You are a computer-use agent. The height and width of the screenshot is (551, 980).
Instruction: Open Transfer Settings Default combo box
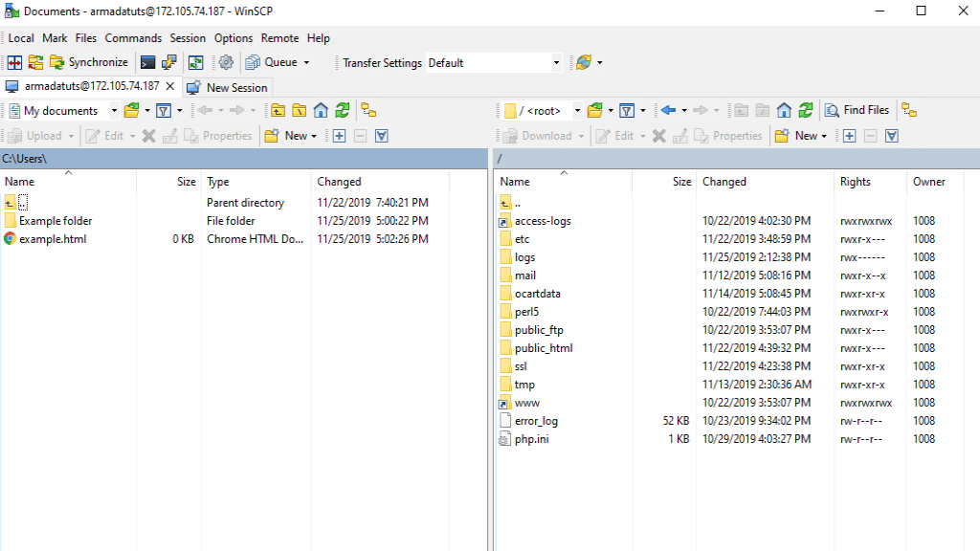494,63
